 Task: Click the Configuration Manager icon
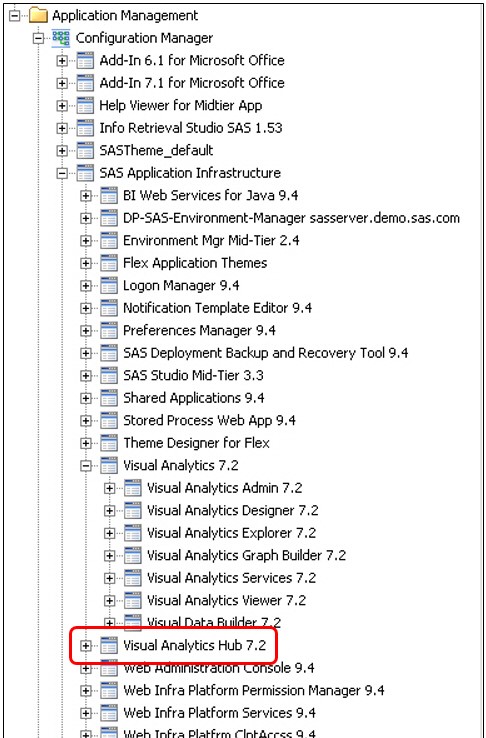(61, 38)
